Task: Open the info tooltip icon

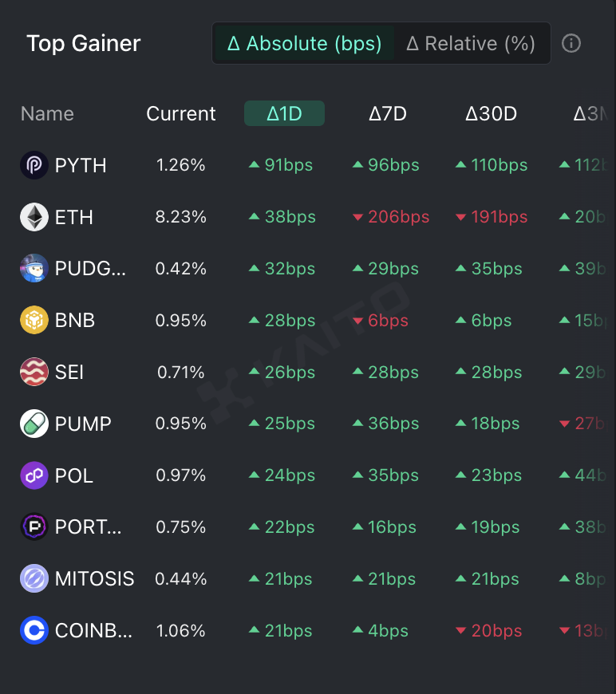Action: tap(571, 43)
